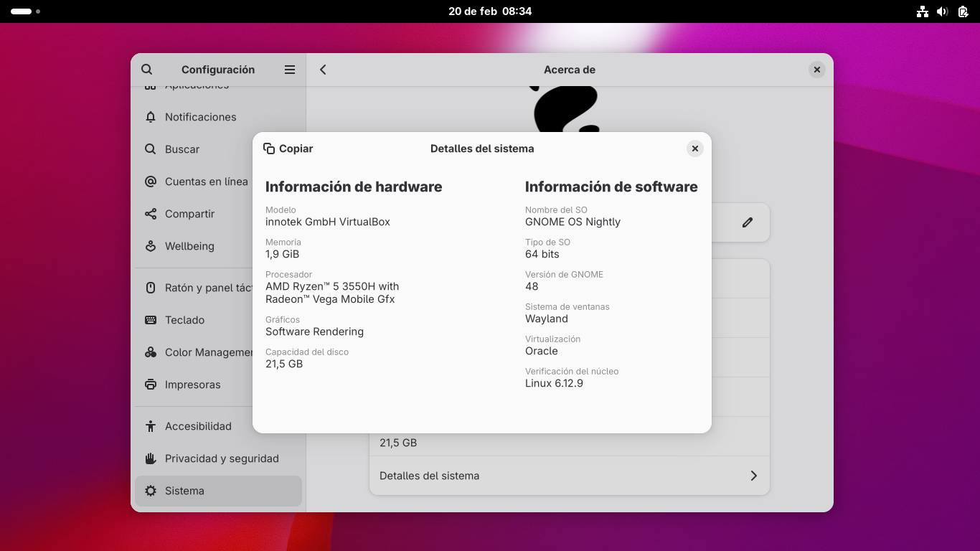
Task: Click the Información de hardware heading
Action: pyautogui.click(x=354, y=187)
